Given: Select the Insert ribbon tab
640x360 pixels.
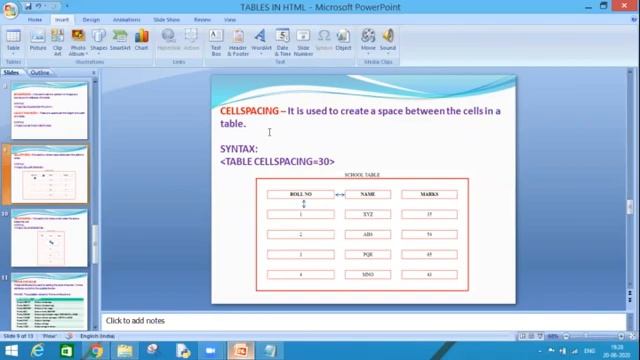Looking at the screenshot, I should tap(62, 20).
